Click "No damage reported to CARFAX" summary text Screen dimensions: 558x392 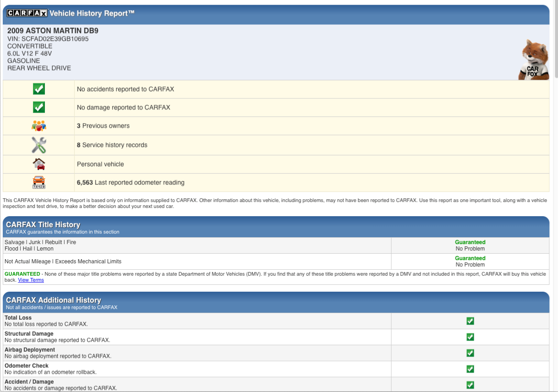point(124,108)
